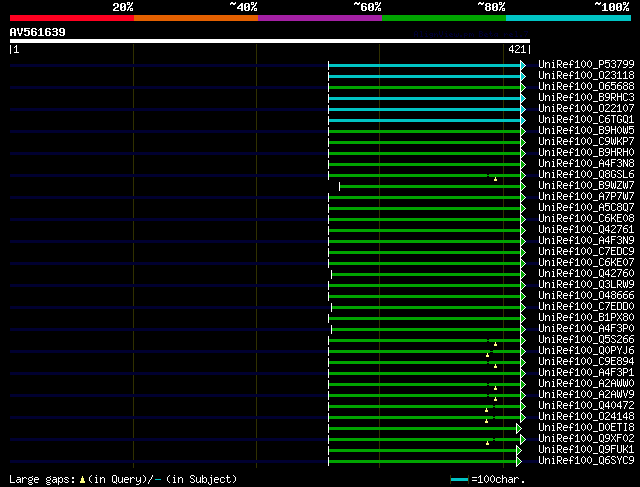Click the cyan arrowhead on the UniRef100_O22107 row
The width and height of the screenshot is (640, 487).
[523, 109]
